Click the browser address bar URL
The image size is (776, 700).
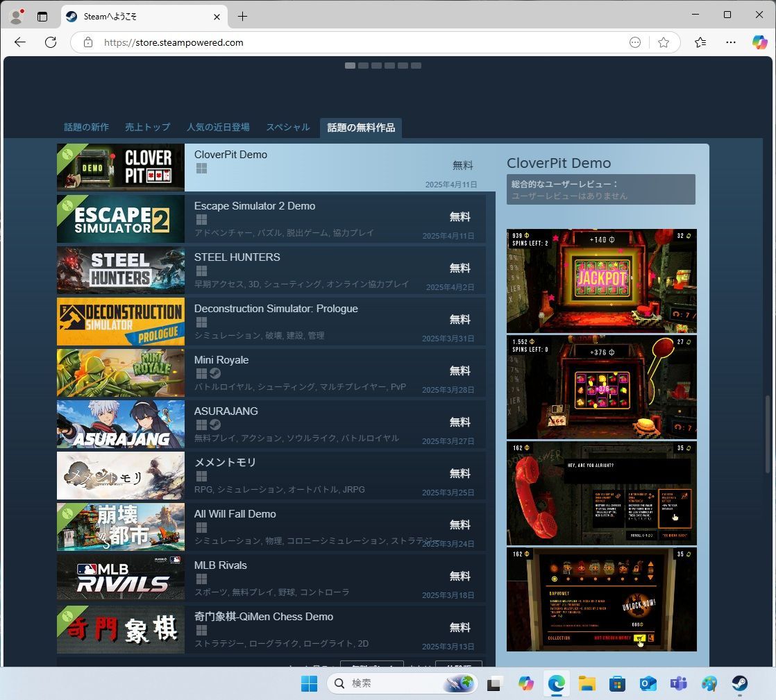(174, 42)
